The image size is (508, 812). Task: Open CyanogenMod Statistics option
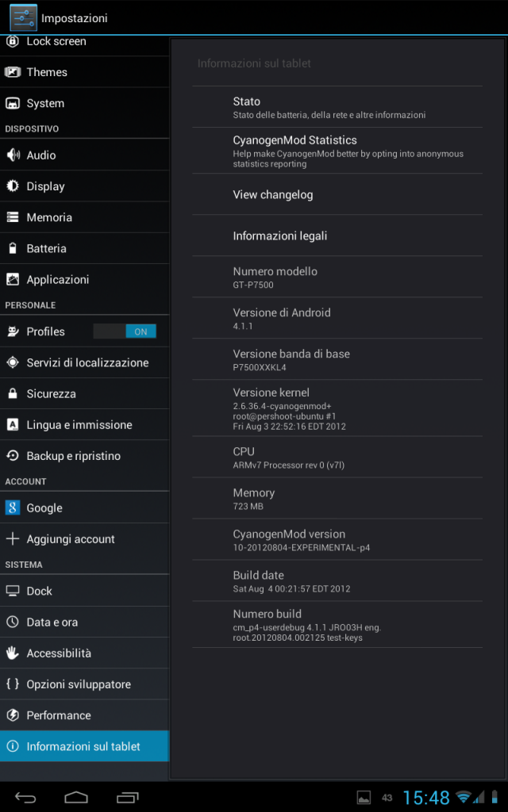[x=337, y=151]
